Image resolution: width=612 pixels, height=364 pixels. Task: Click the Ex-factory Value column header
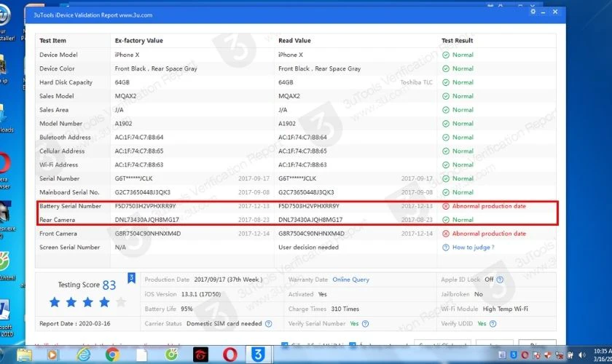[x=139, y=41]
